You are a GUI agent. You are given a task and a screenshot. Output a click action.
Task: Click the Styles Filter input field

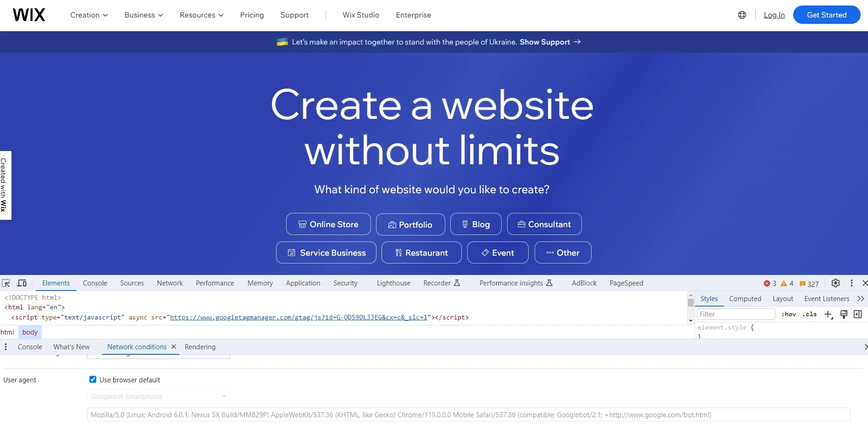736,314
